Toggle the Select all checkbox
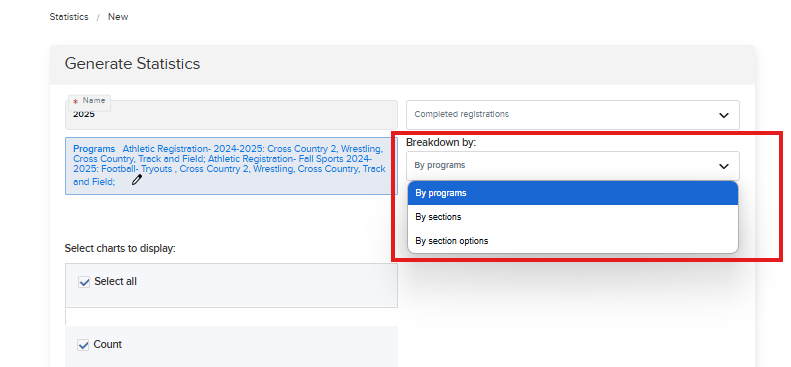 point(84,282)
